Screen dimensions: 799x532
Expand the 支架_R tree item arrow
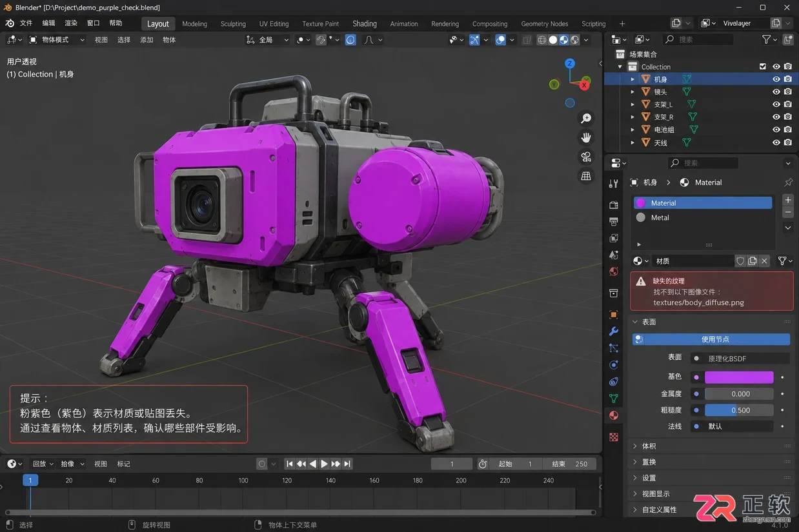(632, 117)
